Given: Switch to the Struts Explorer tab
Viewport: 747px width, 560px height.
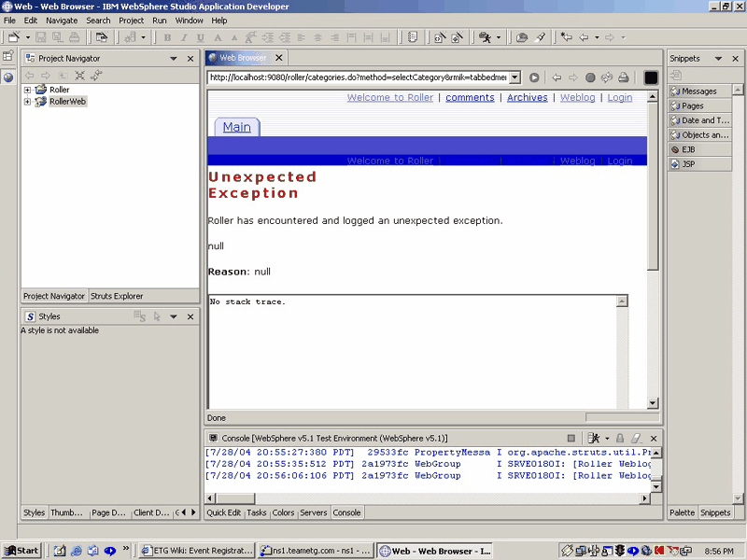Looking at the screenshot, I should pyautogui.click(x=117, y=296).
